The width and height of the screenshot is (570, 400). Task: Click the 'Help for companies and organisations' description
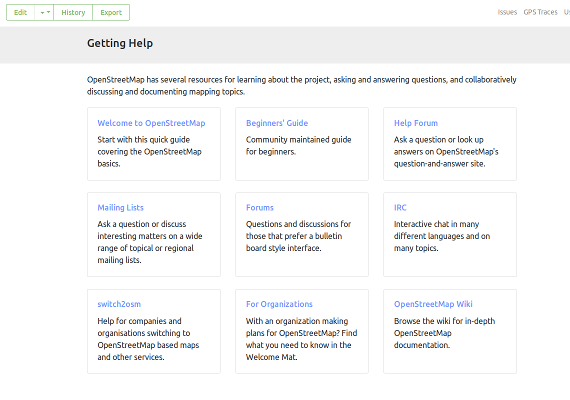coord(148,339)
